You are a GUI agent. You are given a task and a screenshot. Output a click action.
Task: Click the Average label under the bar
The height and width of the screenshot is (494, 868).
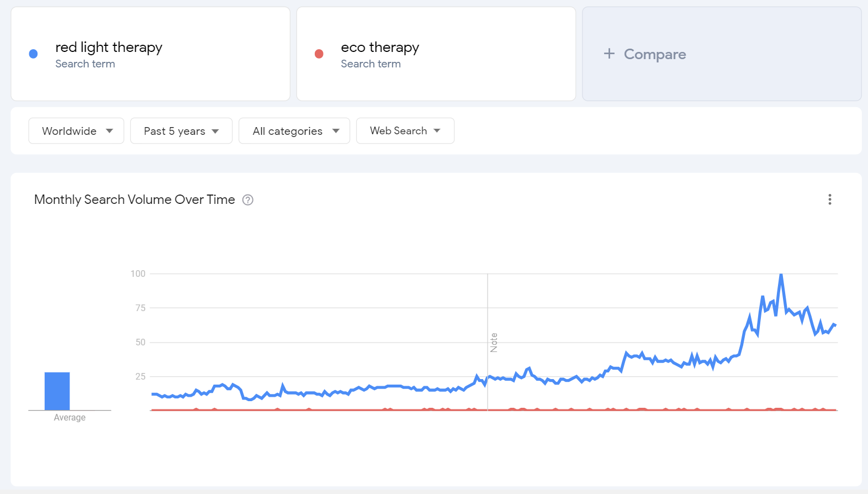click(70, 418)
